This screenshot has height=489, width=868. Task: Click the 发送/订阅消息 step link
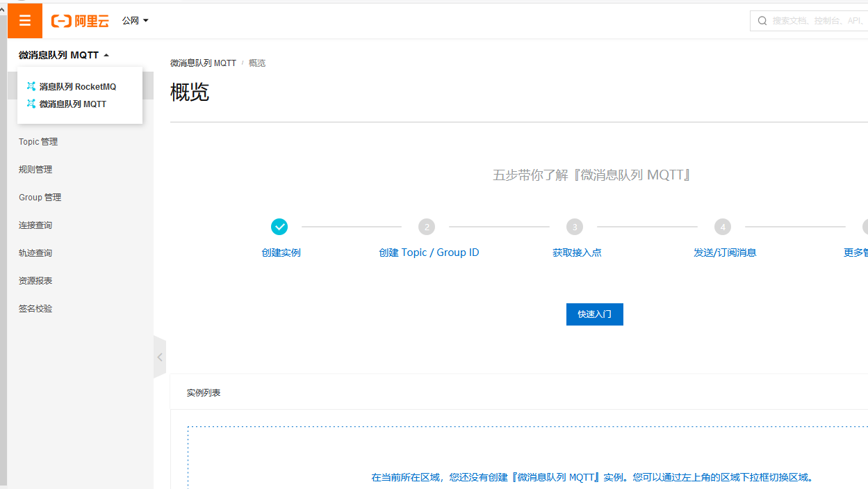(725, 252)
